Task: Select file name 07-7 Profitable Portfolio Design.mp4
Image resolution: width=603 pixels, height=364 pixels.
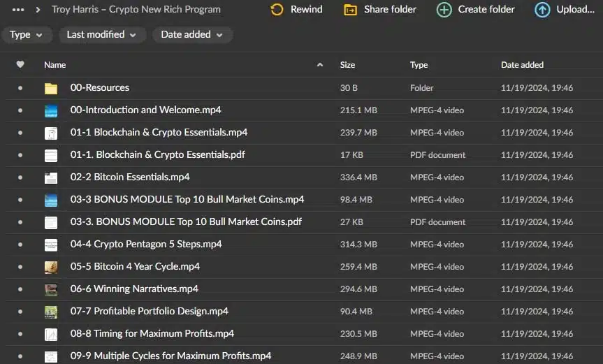Action: tap(150, 311)
